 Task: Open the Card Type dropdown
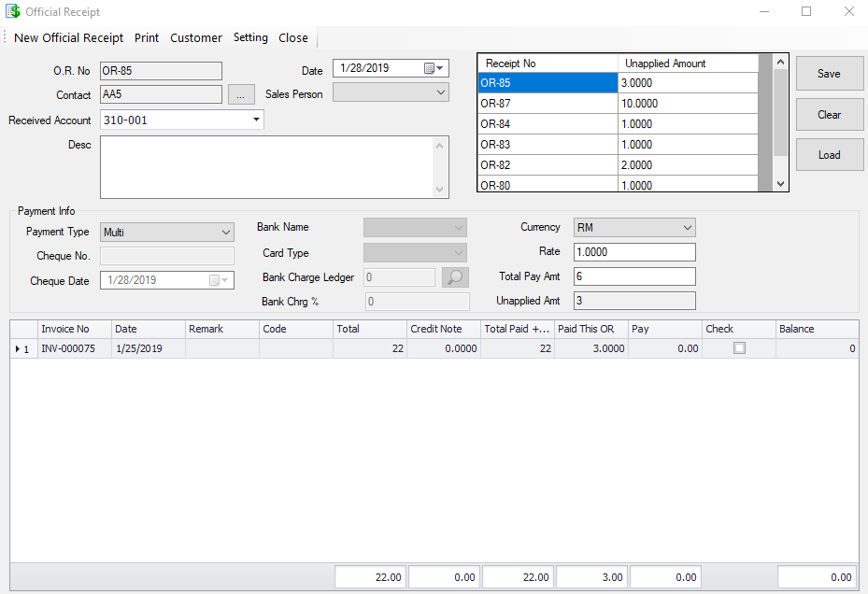click(459, 253)
